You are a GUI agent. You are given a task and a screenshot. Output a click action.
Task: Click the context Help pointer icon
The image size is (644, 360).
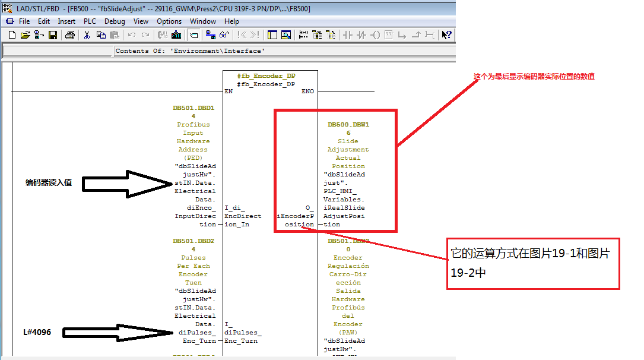447,35
